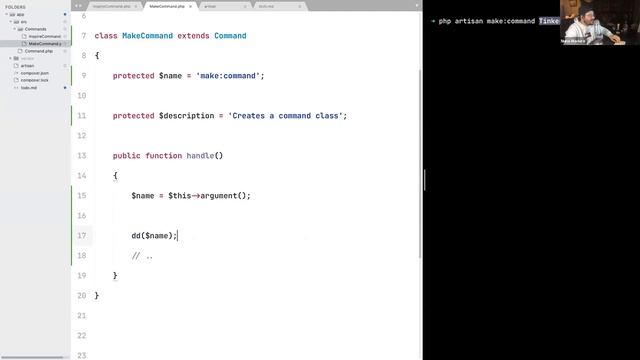
Task: Close the InspireCommand.php tab
Action: tap(136, 7)
